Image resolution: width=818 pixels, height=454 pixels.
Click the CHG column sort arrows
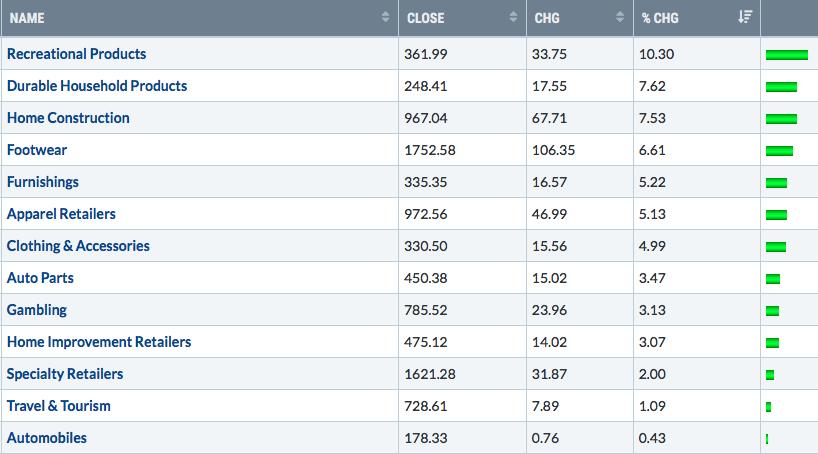pos(620,17)
